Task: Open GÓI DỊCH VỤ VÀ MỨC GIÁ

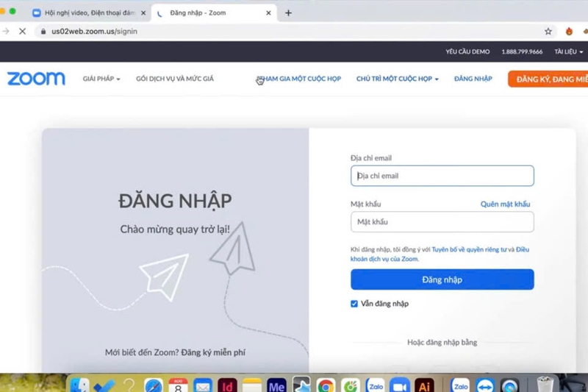Action: point(175,79)
